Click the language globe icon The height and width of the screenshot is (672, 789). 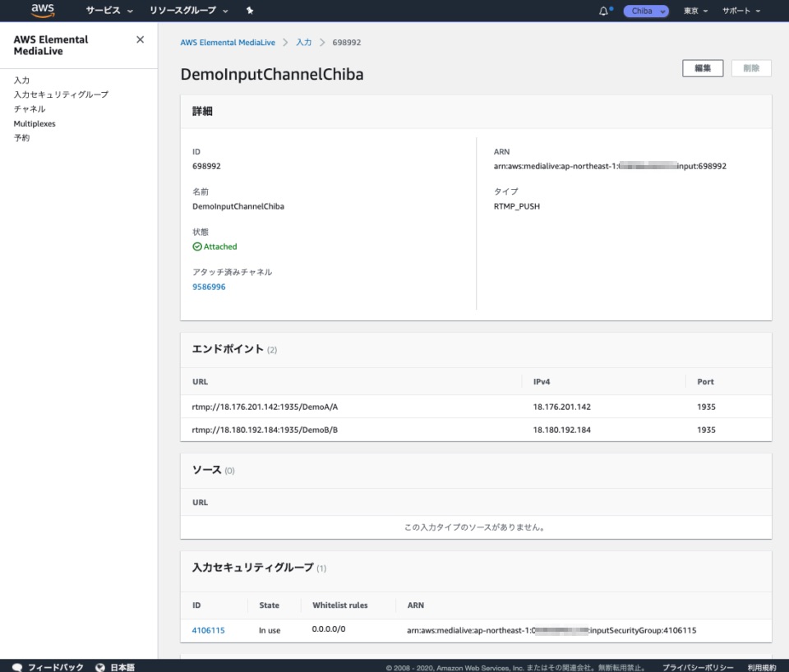pyautogui.click(x=100, y=667)
